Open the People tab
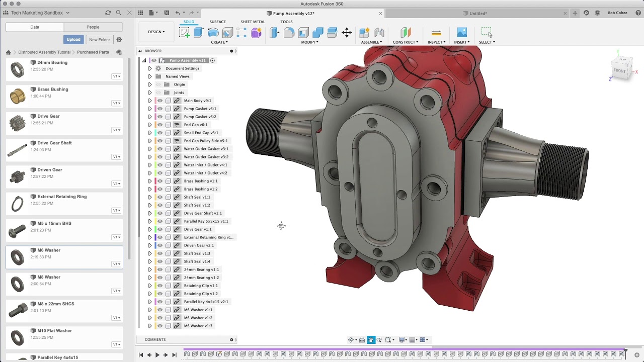 pos(93,27)
